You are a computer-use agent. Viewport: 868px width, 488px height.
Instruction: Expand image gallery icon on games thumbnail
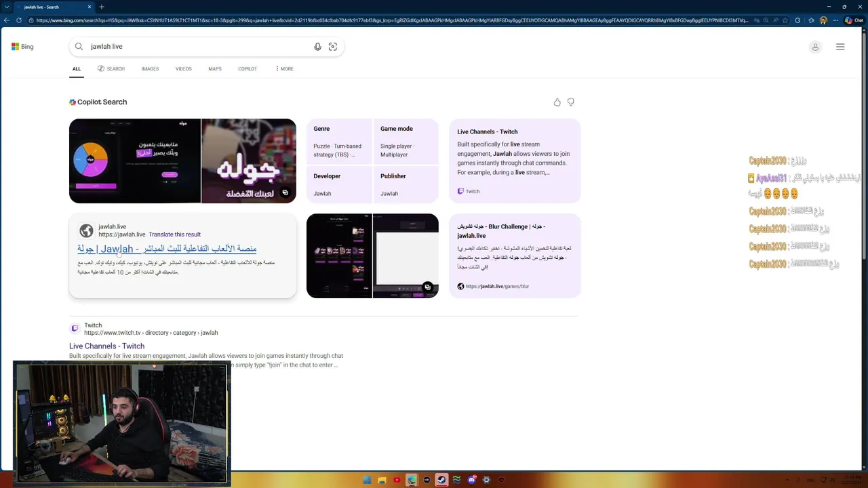tap(428, 287)
